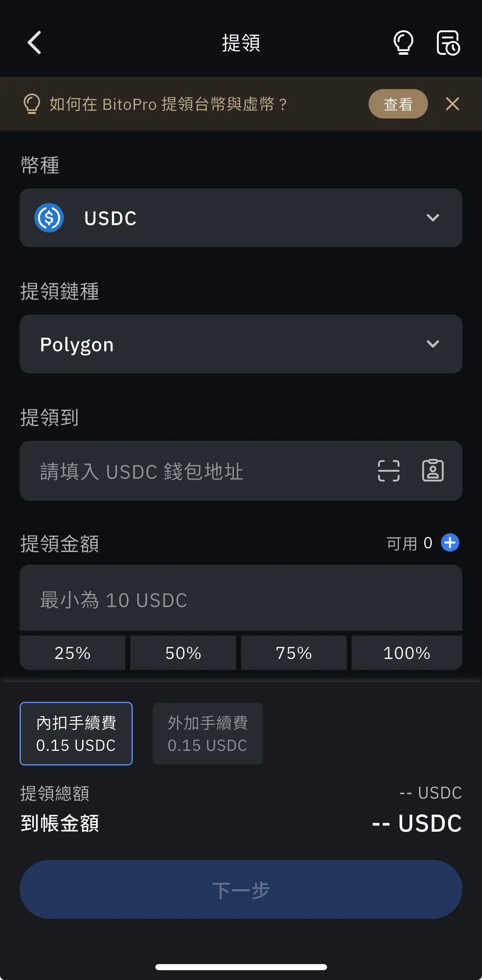Choose 25% of available balance
The height and width of the screenshot is (980, 482).
[x=72, y=653]
